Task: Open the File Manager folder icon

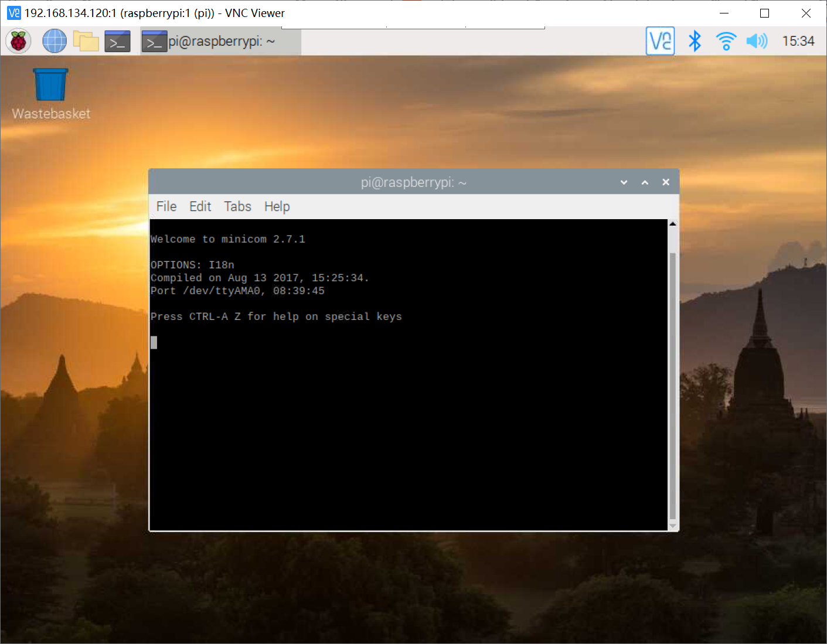Action: pyautogui.click(x=86, y=42)
